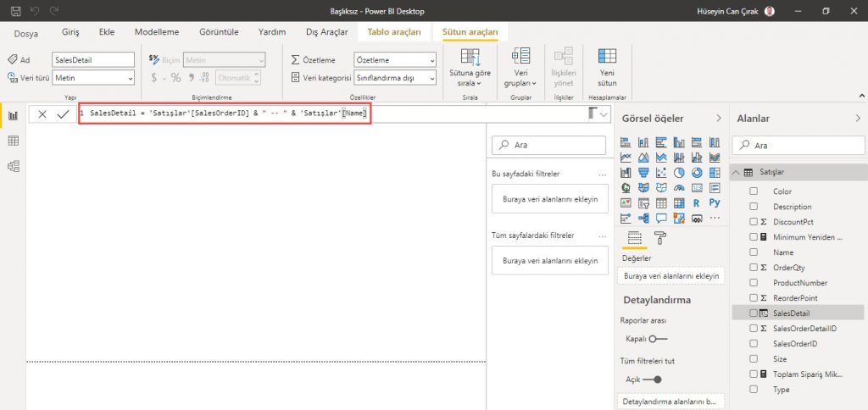Collapse the Alanlar pane chevron
Image resolution: width=868 pixels, height=410 pixels.
[858, 119]
